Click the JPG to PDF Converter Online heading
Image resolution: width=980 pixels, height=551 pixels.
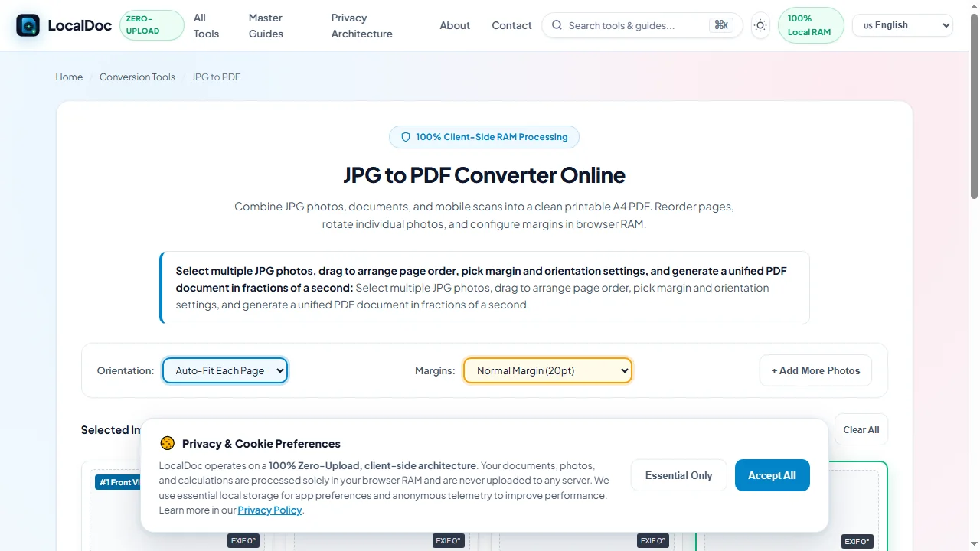click(484, 175)
